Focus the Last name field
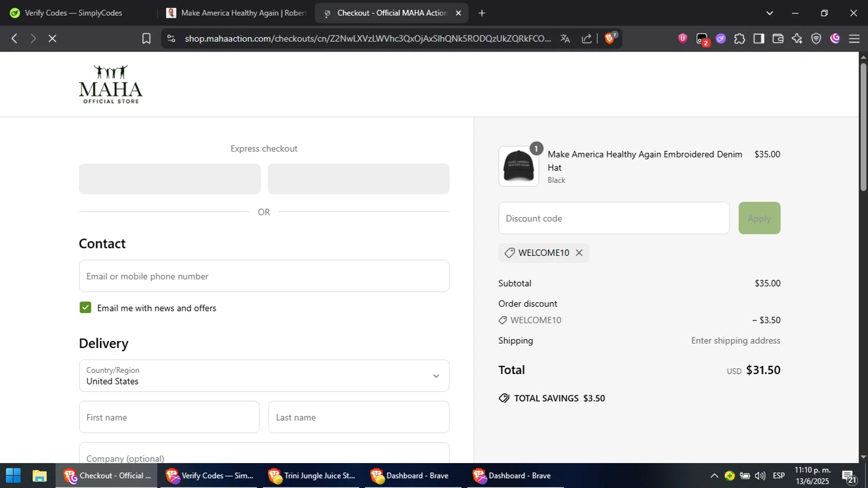This screenshot has height=488, width=868. (x=359, y=417)
